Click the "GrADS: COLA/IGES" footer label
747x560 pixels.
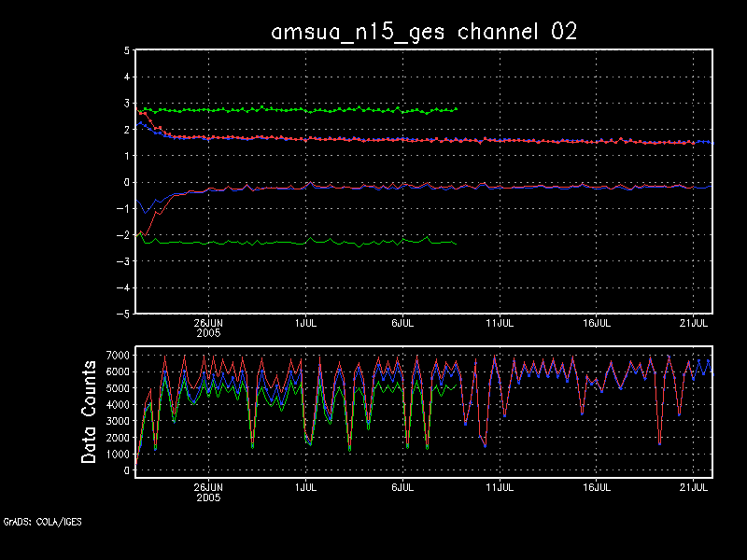coord(42,522)
